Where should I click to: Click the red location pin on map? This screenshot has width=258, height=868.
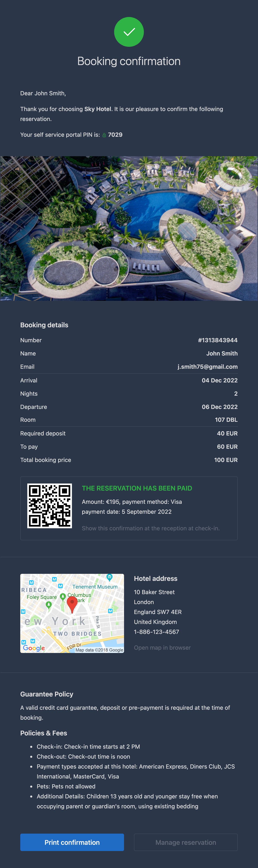tap(72, 604)
